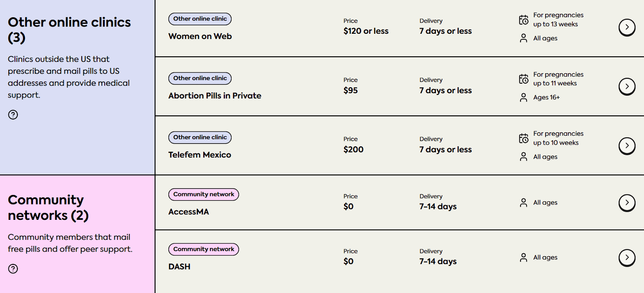Click help icon under Other online clinics

13,115
